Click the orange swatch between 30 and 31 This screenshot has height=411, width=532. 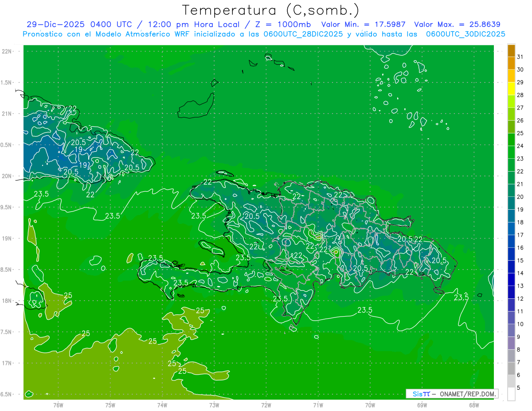point(511,63)
